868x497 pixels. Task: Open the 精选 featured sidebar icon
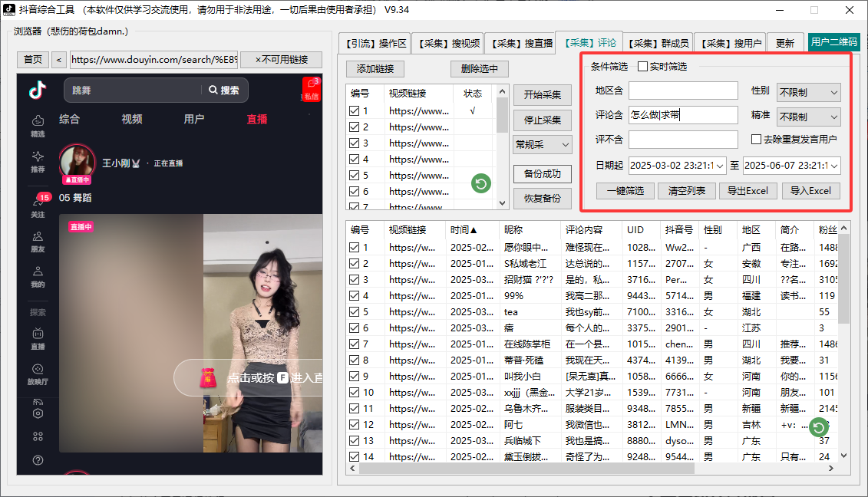click(38, 125)
